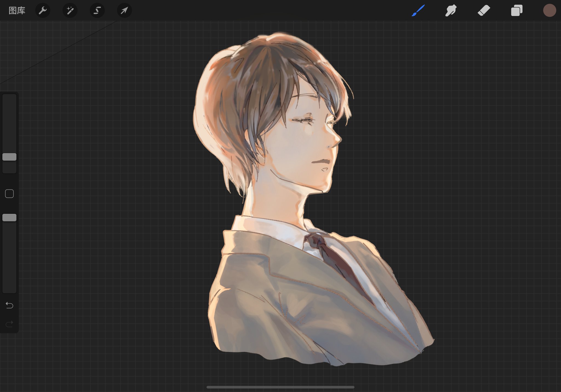Open the 图库 gallery
Viewport: 561px width, 392px height.
pyautogui.click(x=17, y=11)
